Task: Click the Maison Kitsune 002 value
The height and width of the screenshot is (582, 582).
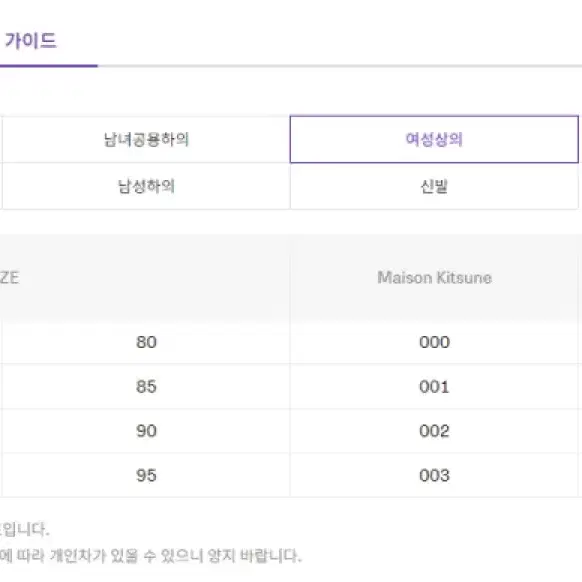Action: click(434, 431)
